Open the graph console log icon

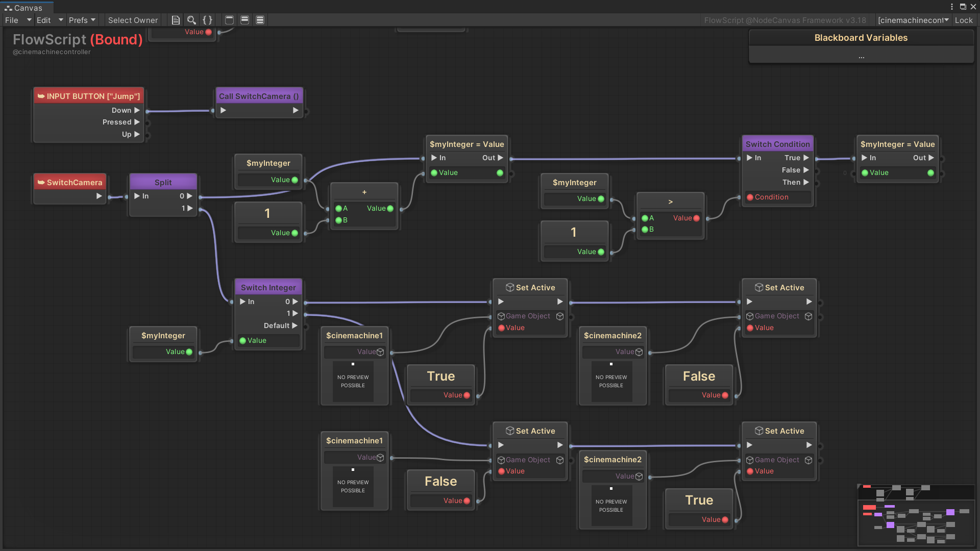[176, 20]
